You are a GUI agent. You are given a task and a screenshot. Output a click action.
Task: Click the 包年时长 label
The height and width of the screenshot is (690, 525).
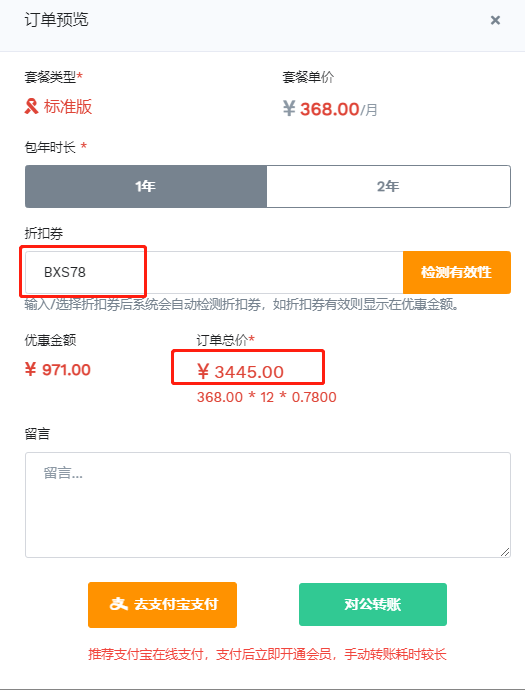pos(50,147)
